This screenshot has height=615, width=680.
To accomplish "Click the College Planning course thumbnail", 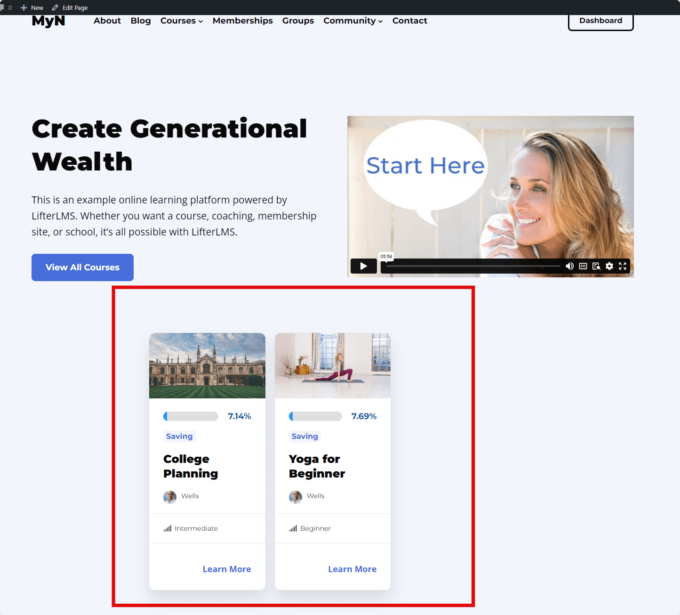I will [x=207, y=366].
